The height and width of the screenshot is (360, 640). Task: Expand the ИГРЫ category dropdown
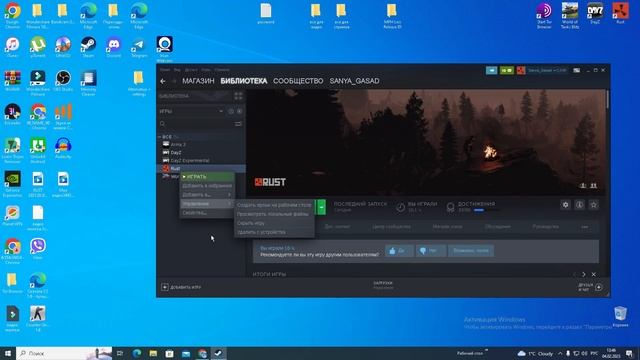221,111
